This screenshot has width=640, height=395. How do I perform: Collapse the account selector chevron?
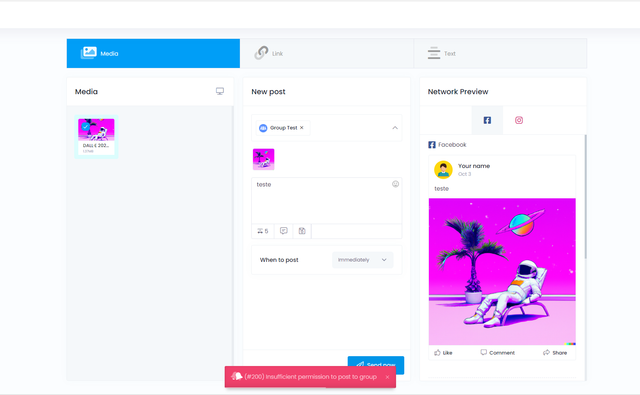click(x=395, y=128)
